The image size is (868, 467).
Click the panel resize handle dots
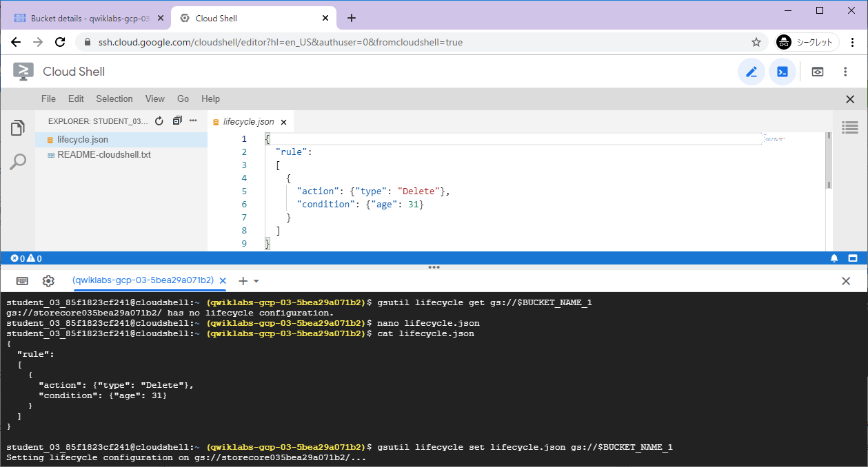pyautogui.click(x=434, y=267)
